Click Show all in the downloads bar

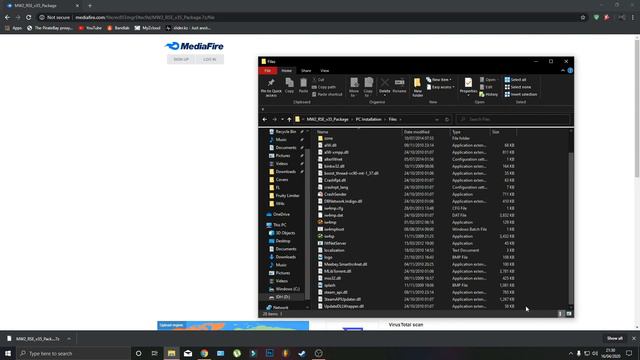614,338
